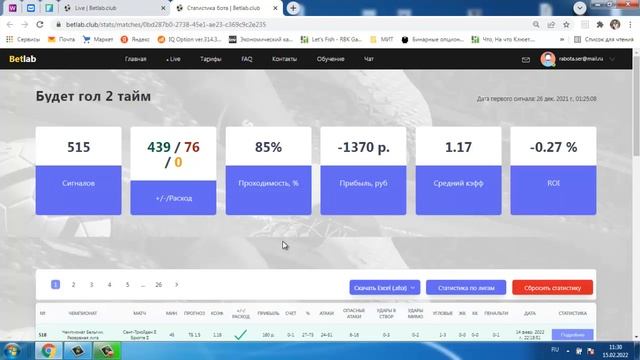Go to pagination page 4

(109, 284)
